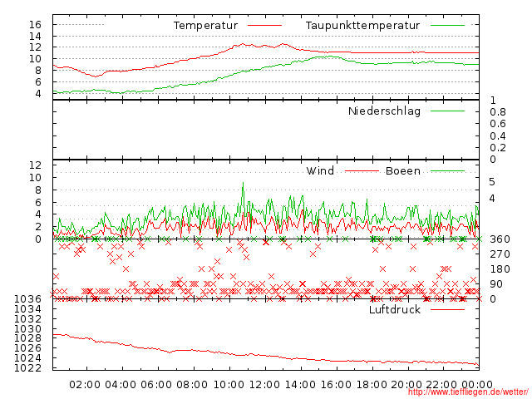
Task: Click the 10:00 time axis label
Action: 229,384
